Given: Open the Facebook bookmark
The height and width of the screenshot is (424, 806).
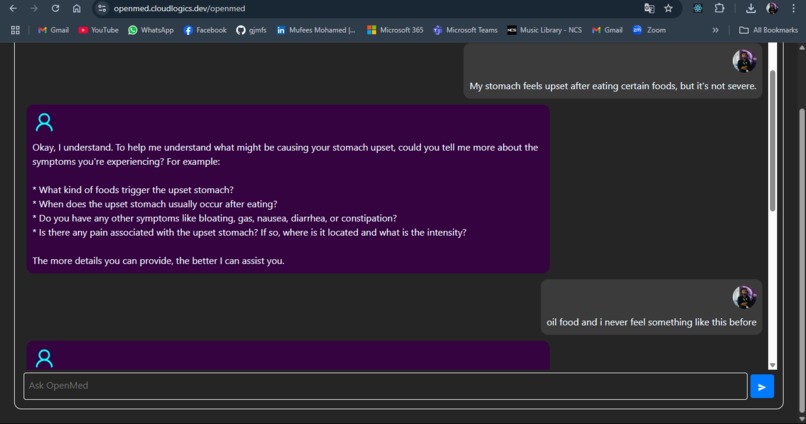Looking at the screenshot, I should coord(205,30).
